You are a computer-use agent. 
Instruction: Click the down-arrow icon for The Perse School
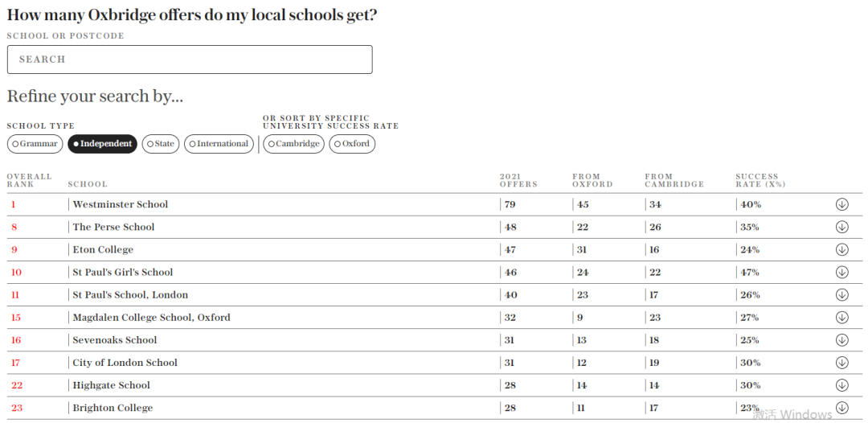click(x=841, y=227)
